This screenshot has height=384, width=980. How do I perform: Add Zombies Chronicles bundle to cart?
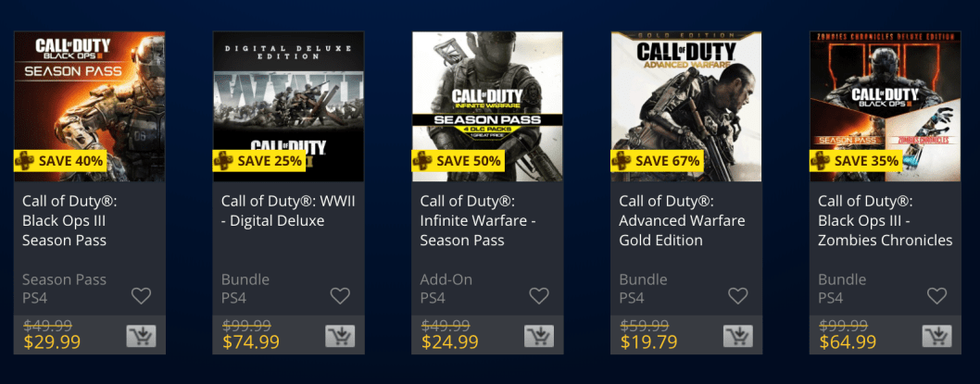[x=937, y=335]
